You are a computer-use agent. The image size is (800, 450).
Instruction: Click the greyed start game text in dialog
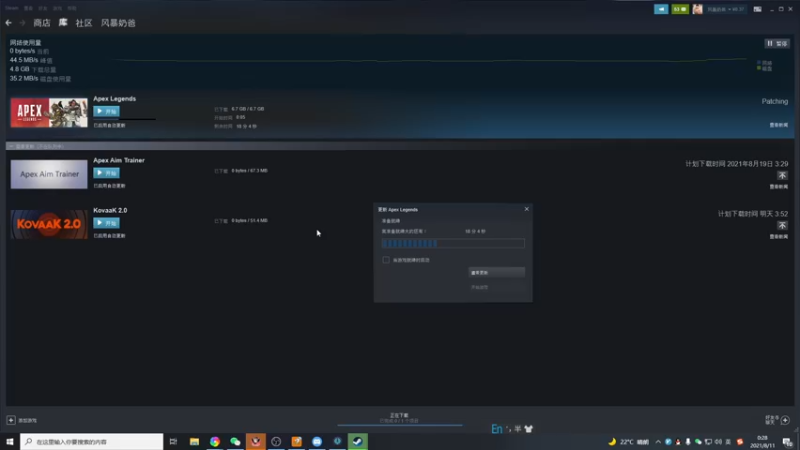pos(480,287)
